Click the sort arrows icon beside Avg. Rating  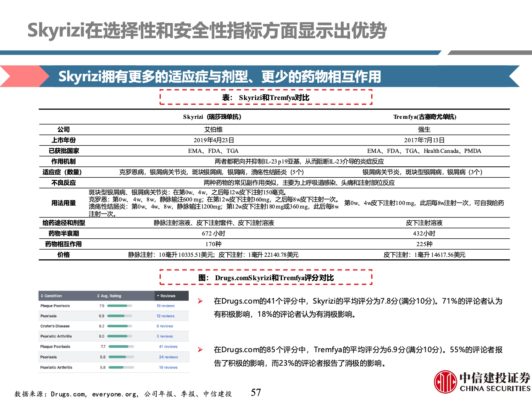coord(98,296)
